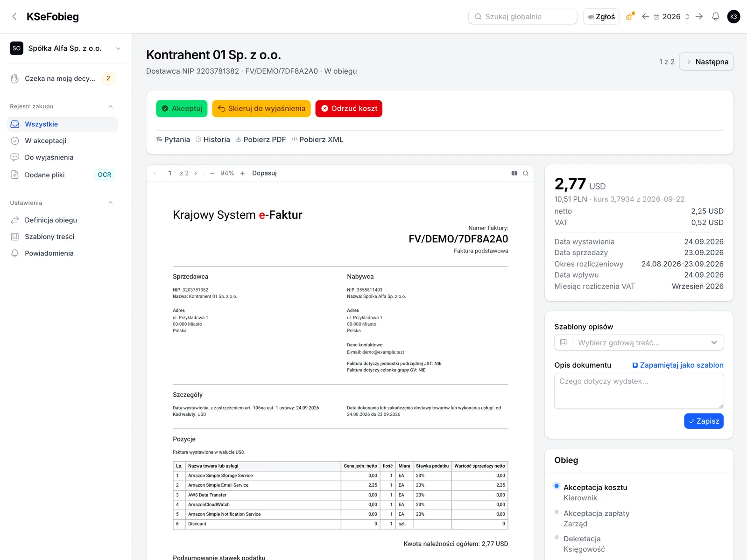Screen dimensions: 747x560
Task: Focus the Szukaj globalnie search field
Action: 523,17
